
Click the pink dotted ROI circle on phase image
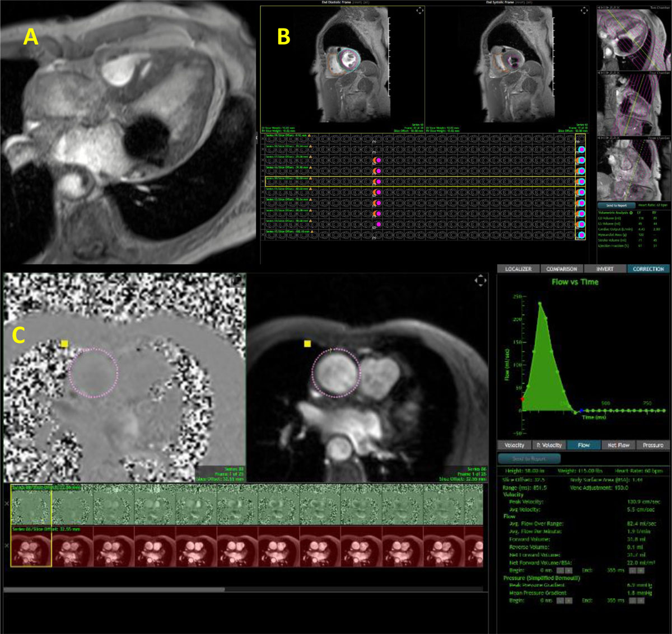[94, 373]
